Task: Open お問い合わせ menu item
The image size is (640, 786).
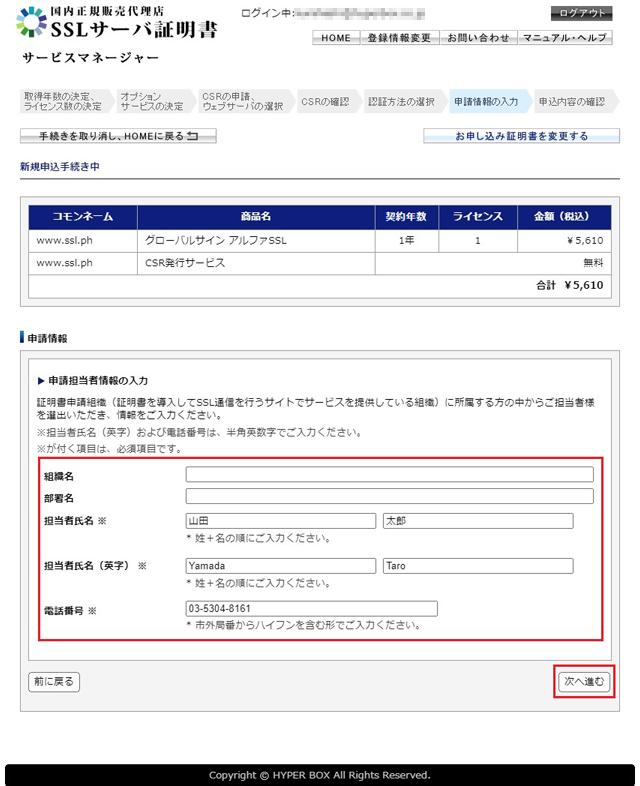Action: (x=476, y=38)
